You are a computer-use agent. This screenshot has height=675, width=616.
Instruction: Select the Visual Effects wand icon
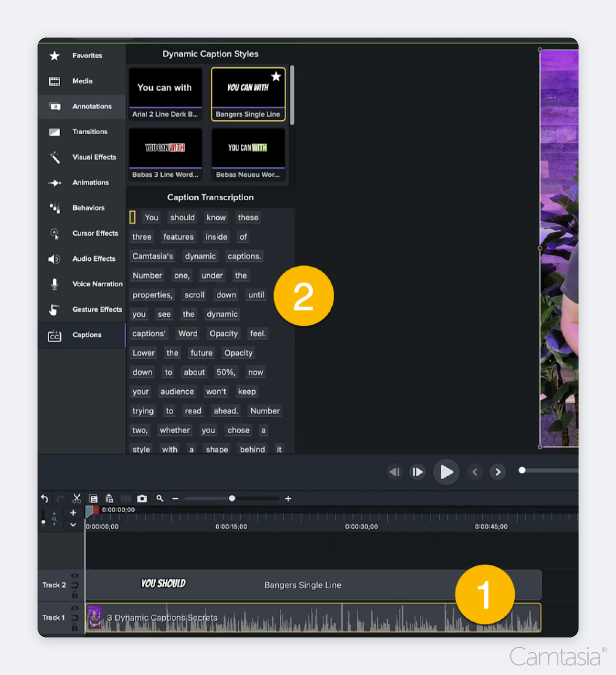(55, 157)
